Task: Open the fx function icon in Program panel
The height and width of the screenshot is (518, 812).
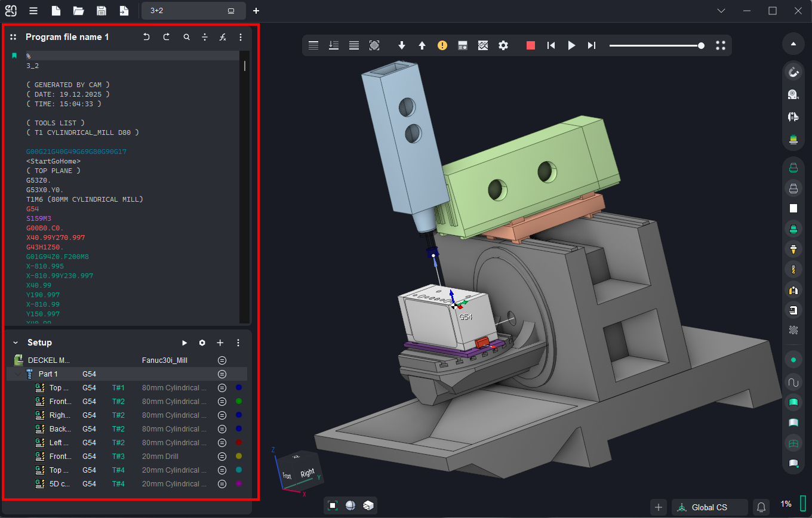Action: pyautogui.click(x=222, y=37)
